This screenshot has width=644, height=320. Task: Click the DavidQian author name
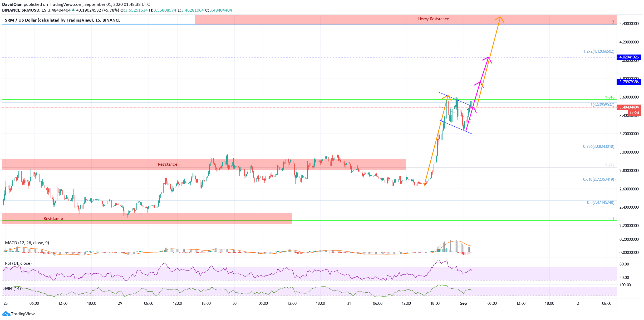pos(12,4)
